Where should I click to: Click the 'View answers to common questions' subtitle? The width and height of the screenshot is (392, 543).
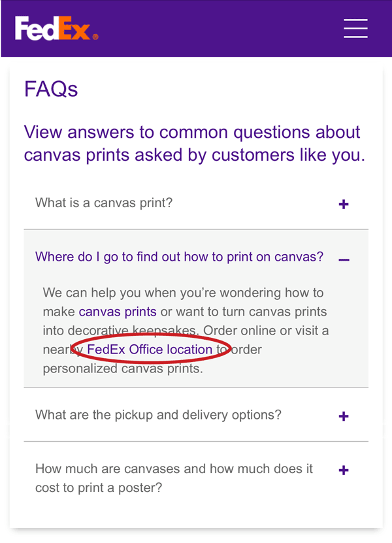click(x=194, y=143)
